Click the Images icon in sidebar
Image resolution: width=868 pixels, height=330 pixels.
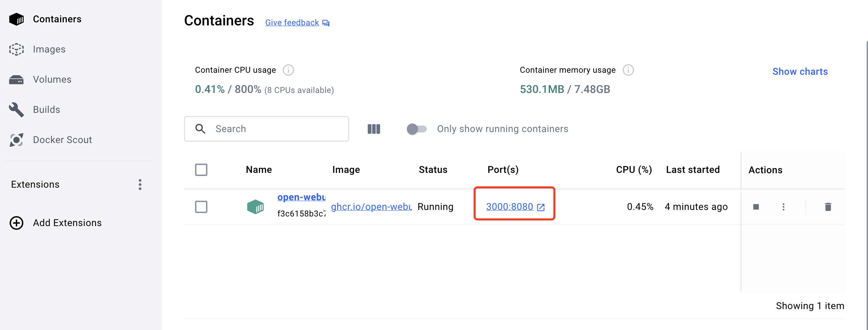click(16, 49)
